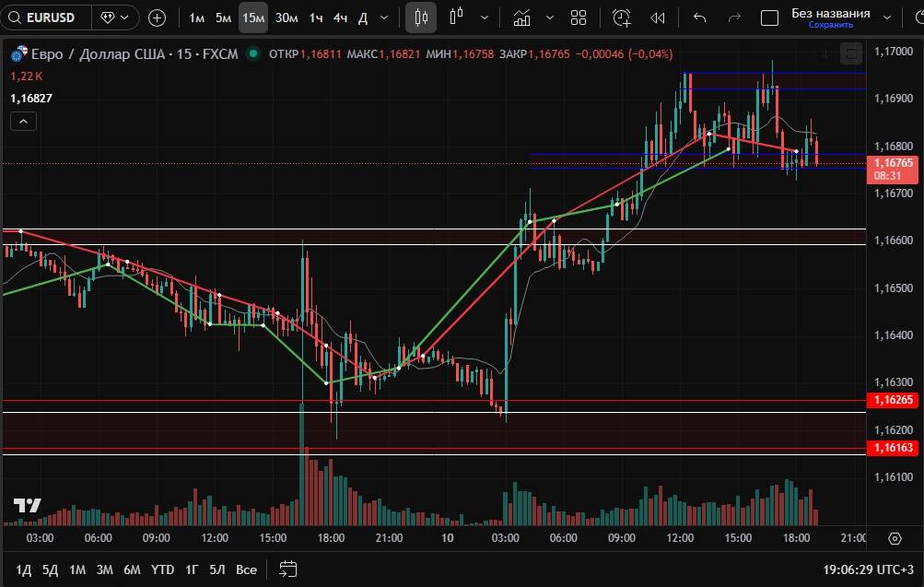Switch to the 5м timeframe
Image resolution: width=924 pixels, height=587 pixels.
(223, 18)
